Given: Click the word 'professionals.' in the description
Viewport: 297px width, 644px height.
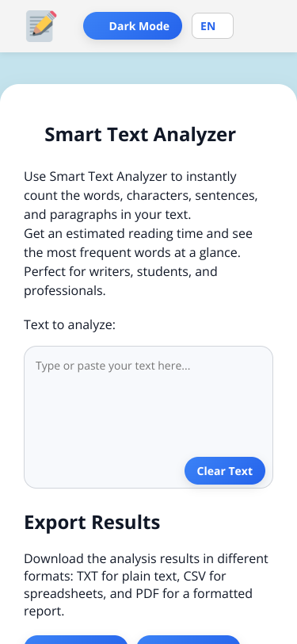Looking at the screenshot, I should (x=65, y=291).
